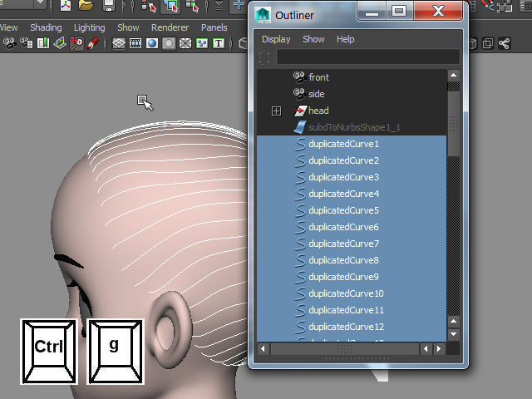Expand the head node in Outliner

click(277, 111)
